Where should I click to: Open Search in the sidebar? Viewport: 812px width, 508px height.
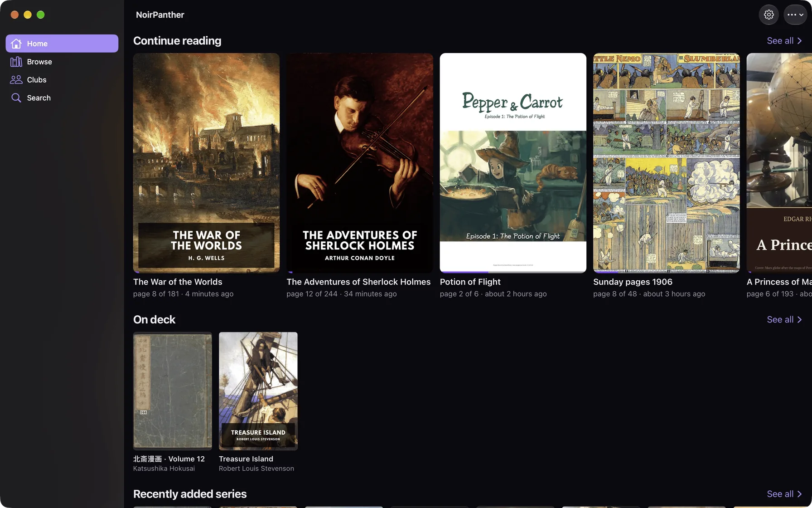[62, 98]
